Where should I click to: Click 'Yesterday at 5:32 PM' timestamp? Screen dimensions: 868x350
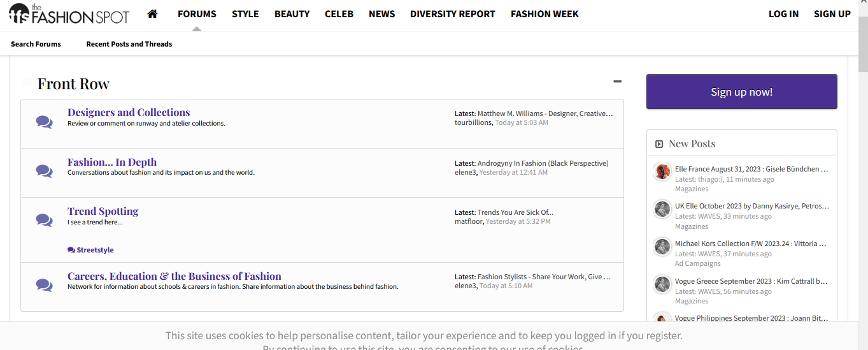click(x=518, y=221)
